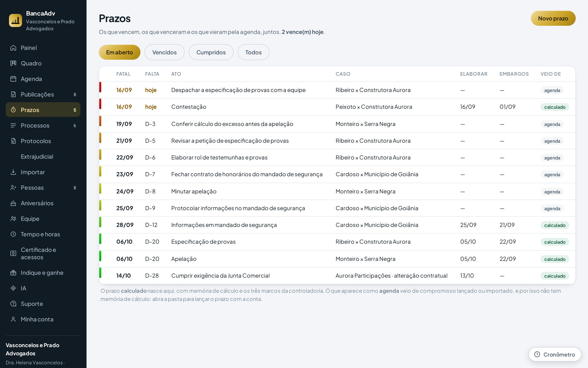This screenshot has width=588, height=368.
Task: Click the calculado badge on the Apelação row
Action: (555, 259)
